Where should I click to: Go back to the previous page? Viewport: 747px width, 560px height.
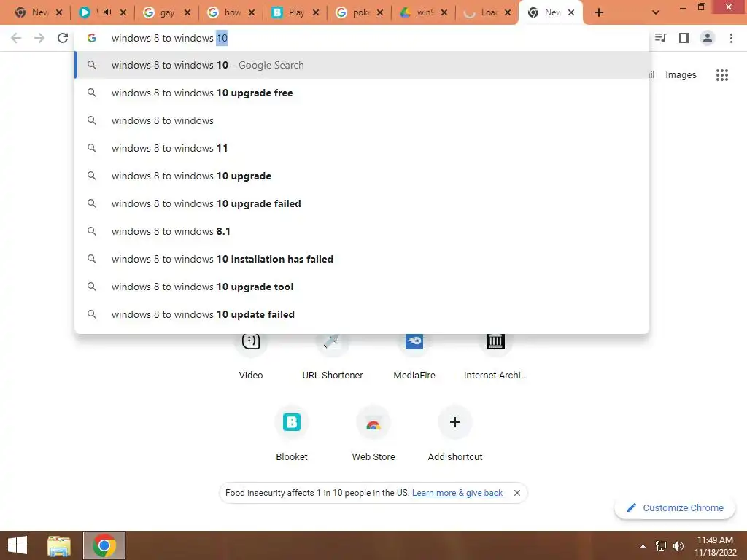point(16,38)
